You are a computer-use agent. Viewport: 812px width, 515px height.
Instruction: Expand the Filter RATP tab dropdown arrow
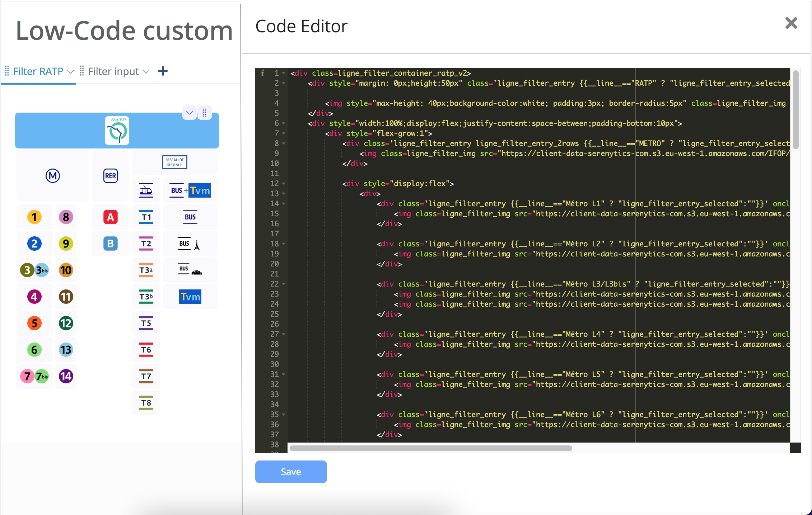(71, 72)
